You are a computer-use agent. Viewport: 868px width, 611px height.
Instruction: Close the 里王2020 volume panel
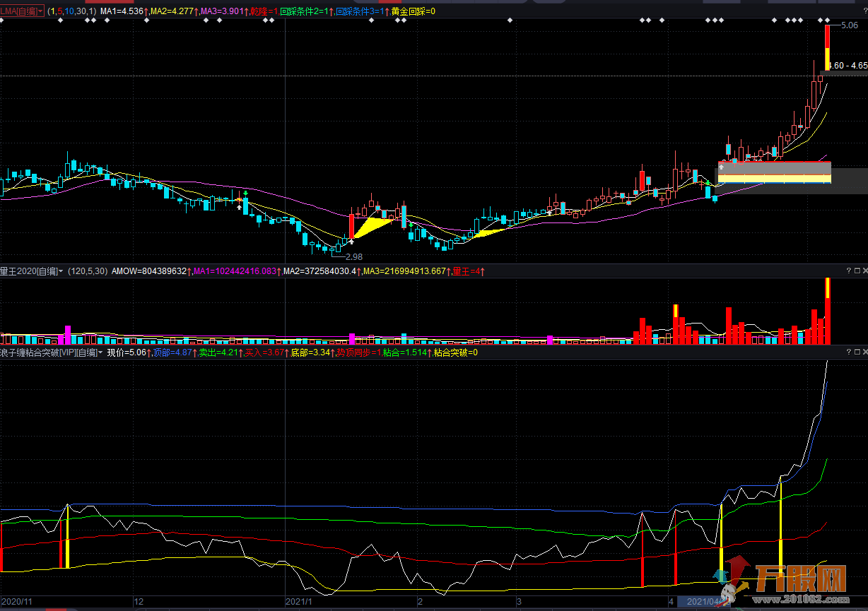pos(864,271)
